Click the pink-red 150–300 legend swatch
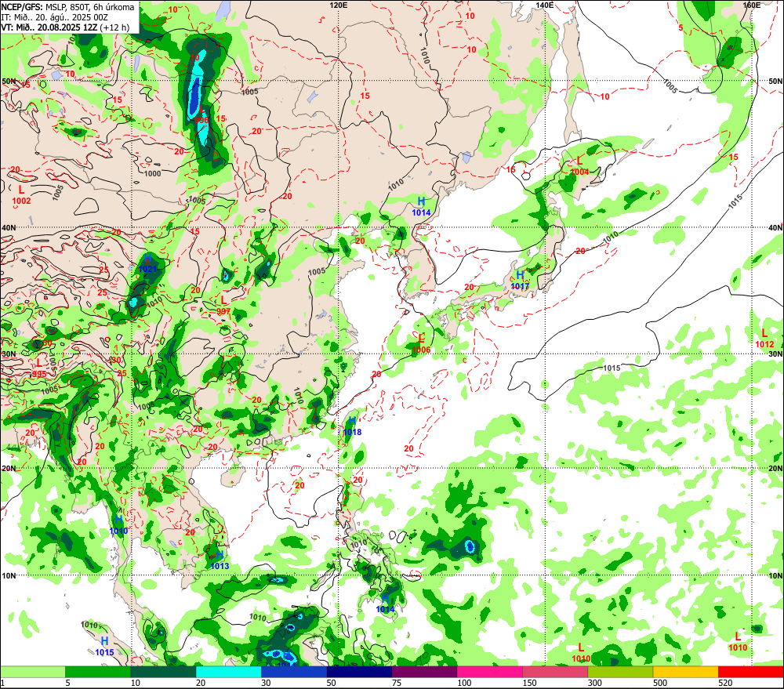This screenshot has width=784, height=689. (555, 672)
